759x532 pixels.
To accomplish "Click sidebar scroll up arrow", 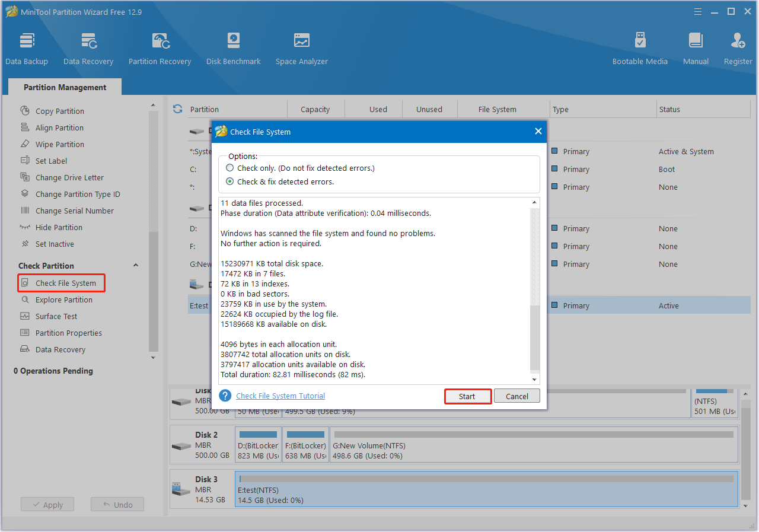I will pos(153,106).
